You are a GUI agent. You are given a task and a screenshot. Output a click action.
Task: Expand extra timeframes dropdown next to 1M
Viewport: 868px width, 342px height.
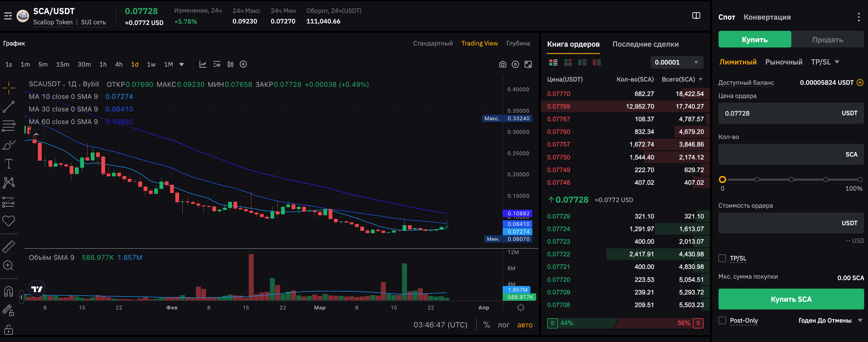(x=182, y=64)
